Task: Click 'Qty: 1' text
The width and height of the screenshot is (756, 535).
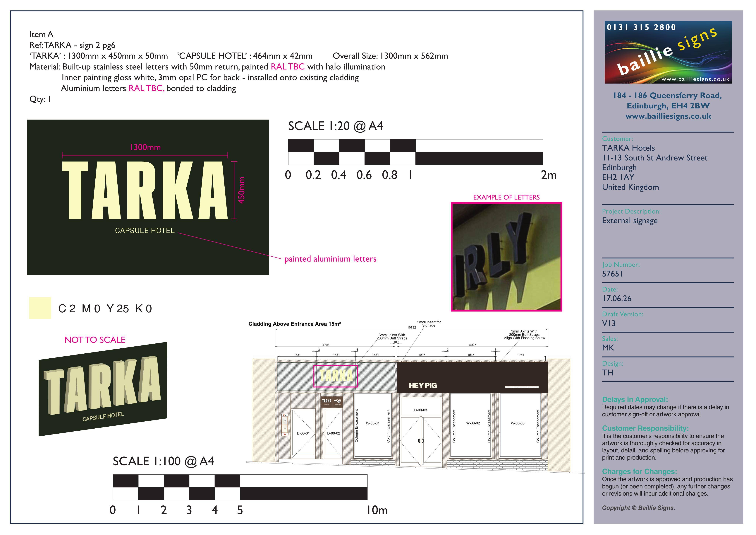Action: tap(40, 99)
